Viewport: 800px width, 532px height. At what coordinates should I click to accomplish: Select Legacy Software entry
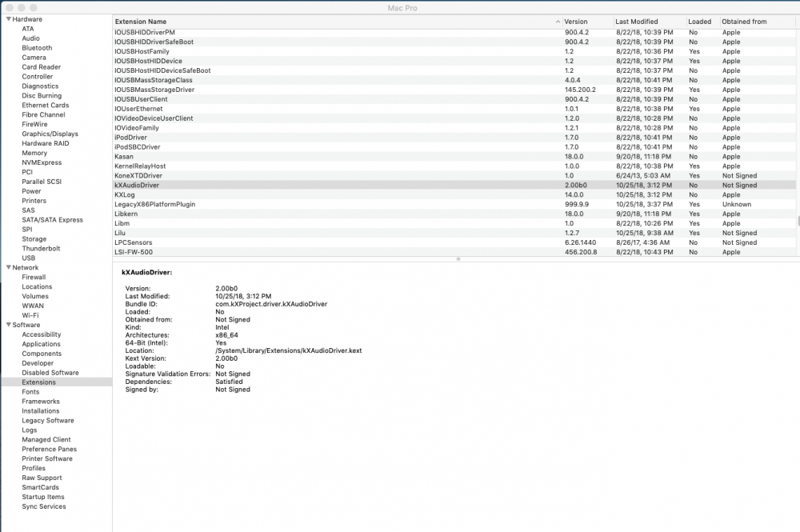pyautogui.click(x=47, y=420)
